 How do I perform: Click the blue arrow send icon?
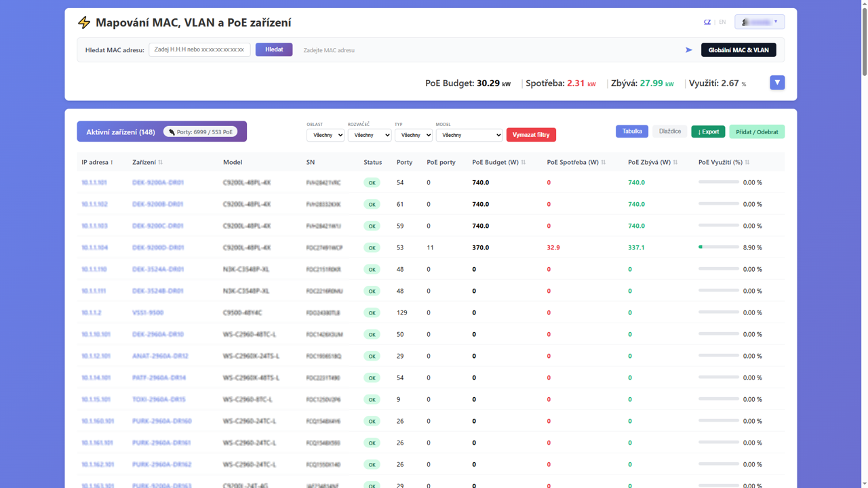[689, 49]
